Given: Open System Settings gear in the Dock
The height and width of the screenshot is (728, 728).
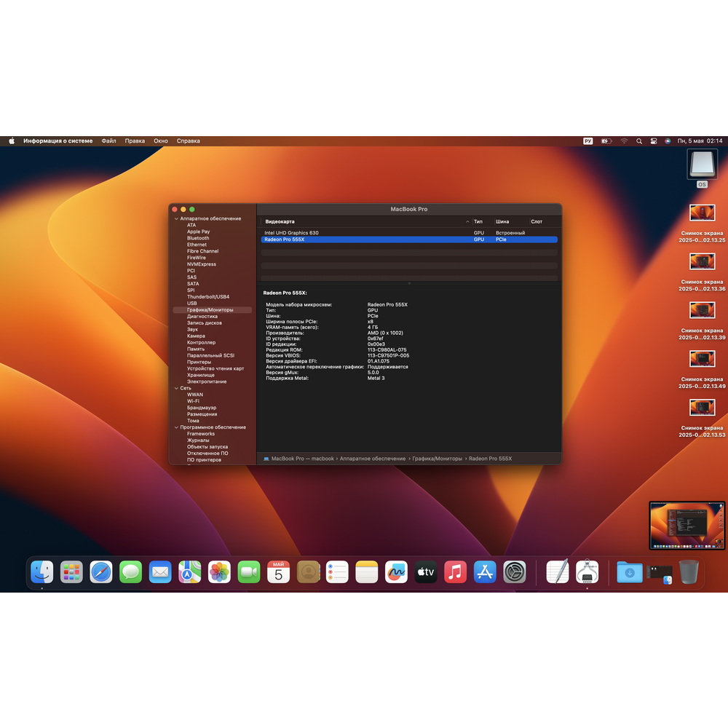Looking at the screenshot, I should click(515, 572).
